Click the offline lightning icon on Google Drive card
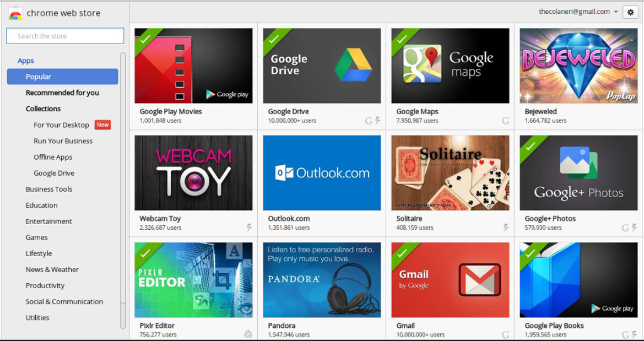This screenshot has height=341, width=644. [x=377, y=121]
